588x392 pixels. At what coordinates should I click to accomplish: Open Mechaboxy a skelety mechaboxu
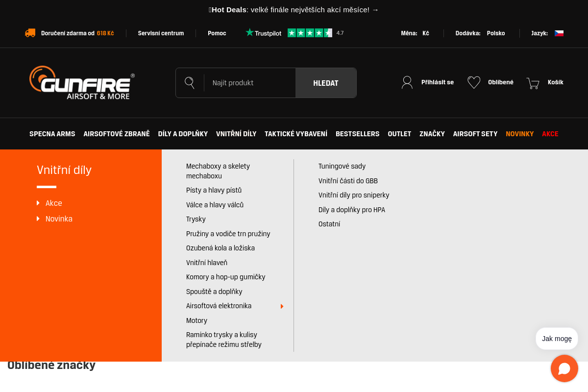click(218, 171)
